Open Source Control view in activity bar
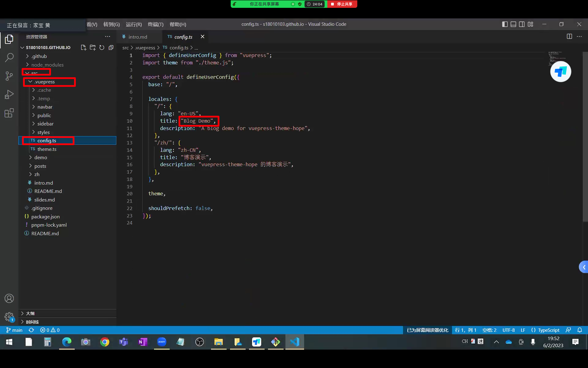588x368 pixels. (x=9, y=76)
